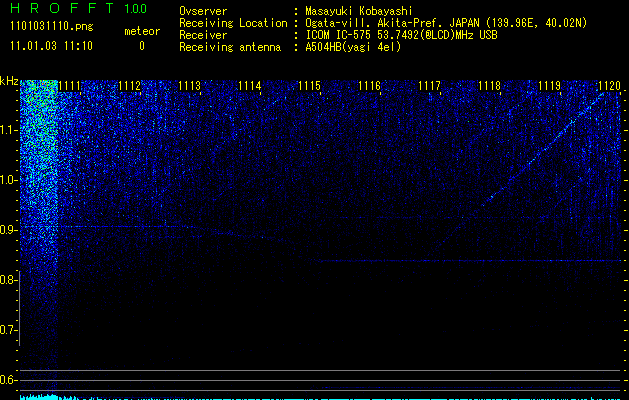
Task: Click the 'Receiving antenna' label
Action: 230,47
